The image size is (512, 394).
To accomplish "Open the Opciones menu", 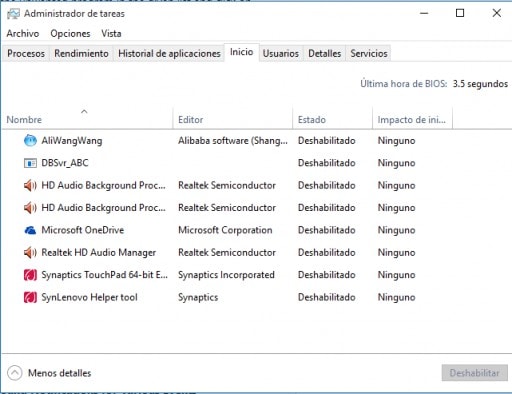I will [70, 33].
